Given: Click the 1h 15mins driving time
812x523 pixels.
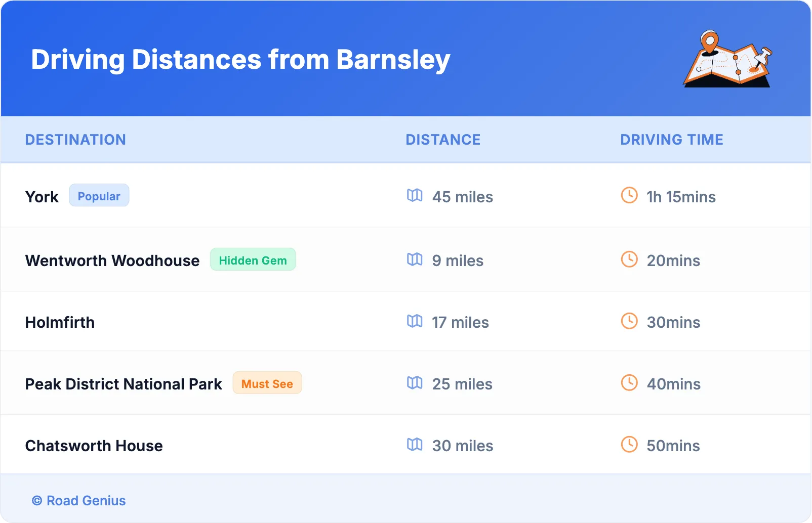Looking at the screenshot, I should click(681, 197).
